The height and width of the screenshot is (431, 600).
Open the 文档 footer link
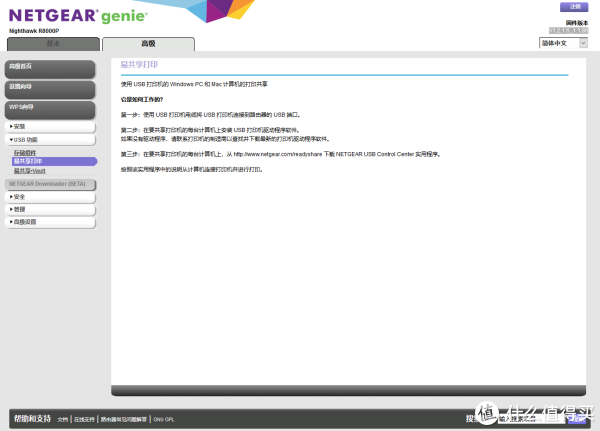tap(63, 420)
